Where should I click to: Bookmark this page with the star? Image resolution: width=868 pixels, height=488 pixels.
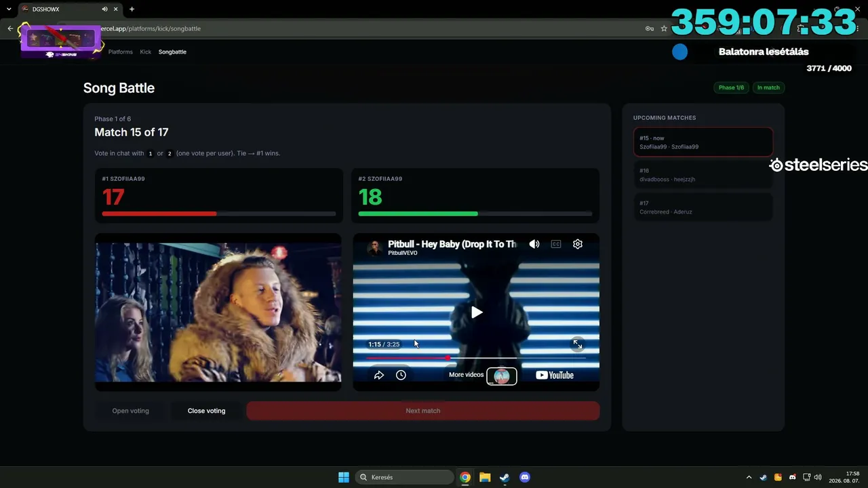pyautogui.click(x=664, y=28)
